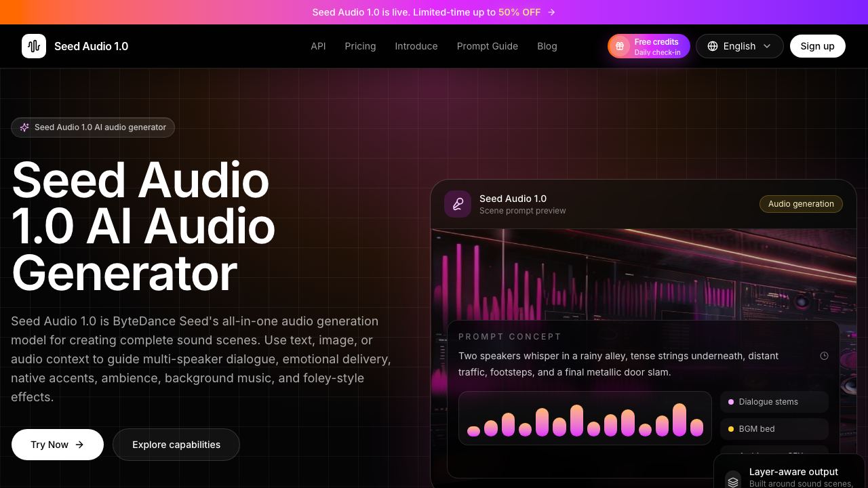This screenshot has height=488, width=868.
Task: Click the arrow inside Try Now button
Action: coord(79,445)
